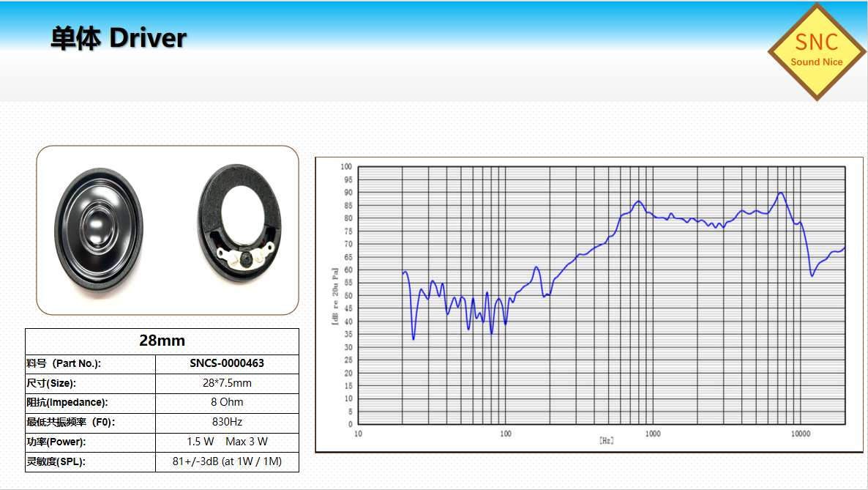Click the 1.5 W Max 3 W value
This screenshot has height=490, width=868.
click(x=227, y=442)
